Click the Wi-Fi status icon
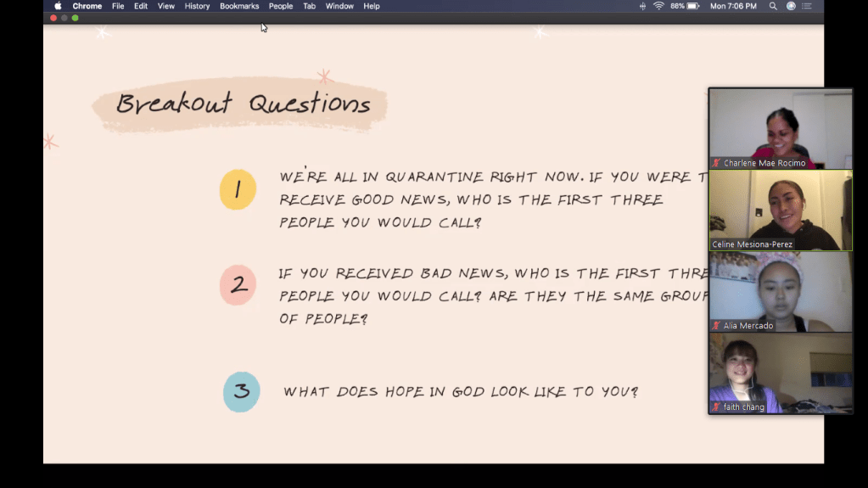This screenshot has height=488, width=868. pos(658,6)
